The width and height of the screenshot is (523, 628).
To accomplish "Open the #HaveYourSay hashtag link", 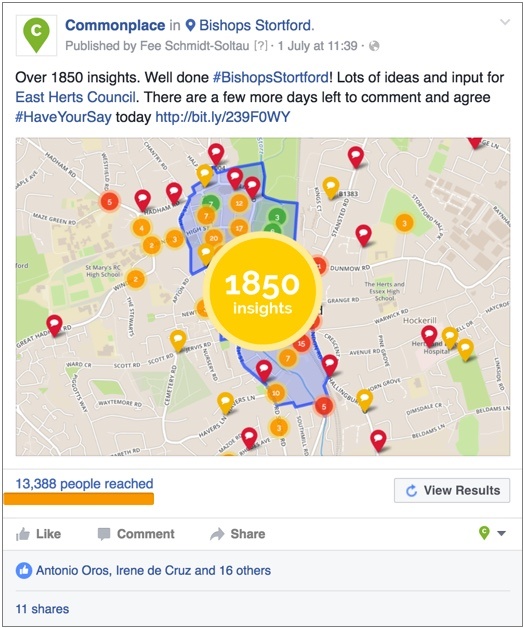I will (x=63, y=117).
